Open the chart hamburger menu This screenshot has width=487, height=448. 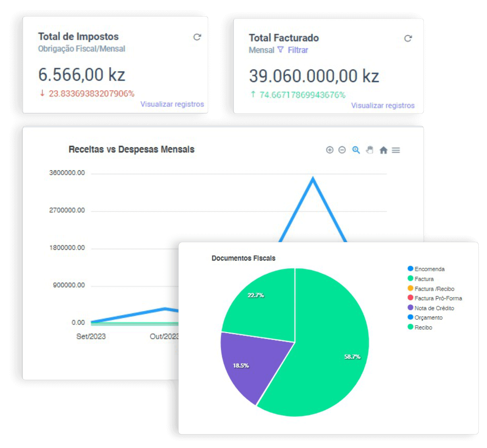click(x=396, y=150)
